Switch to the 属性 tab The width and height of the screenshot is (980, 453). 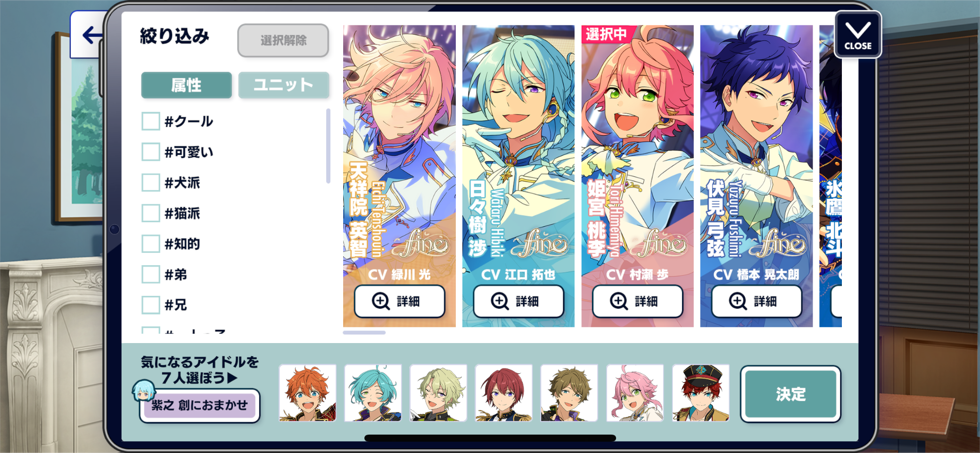click(x=186, y=85)
